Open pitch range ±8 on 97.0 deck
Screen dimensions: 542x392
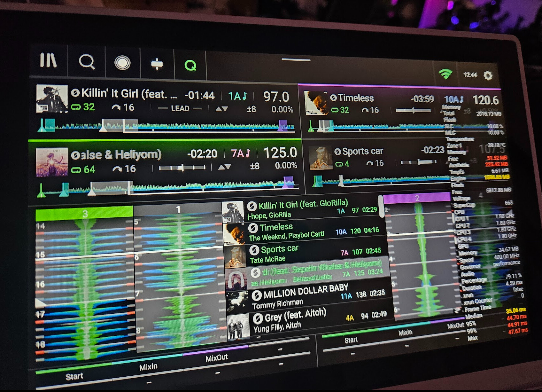(x=251, y=109)
